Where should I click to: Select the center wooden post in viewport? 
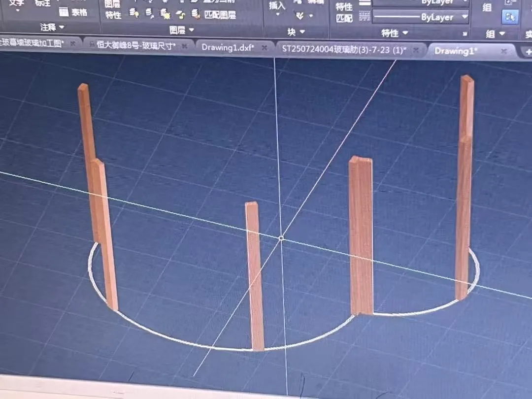coord(255,276)
